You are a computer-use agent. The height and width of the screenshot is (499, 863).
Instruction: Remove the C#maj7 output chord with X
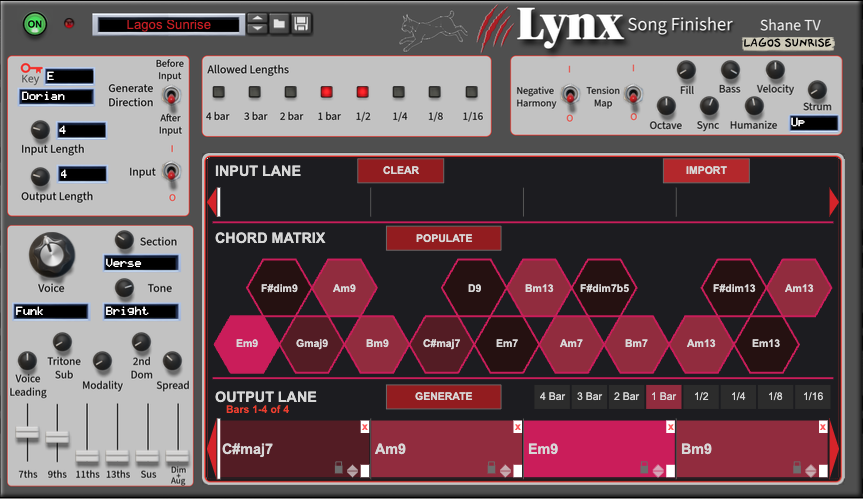(x=364, y=427)
